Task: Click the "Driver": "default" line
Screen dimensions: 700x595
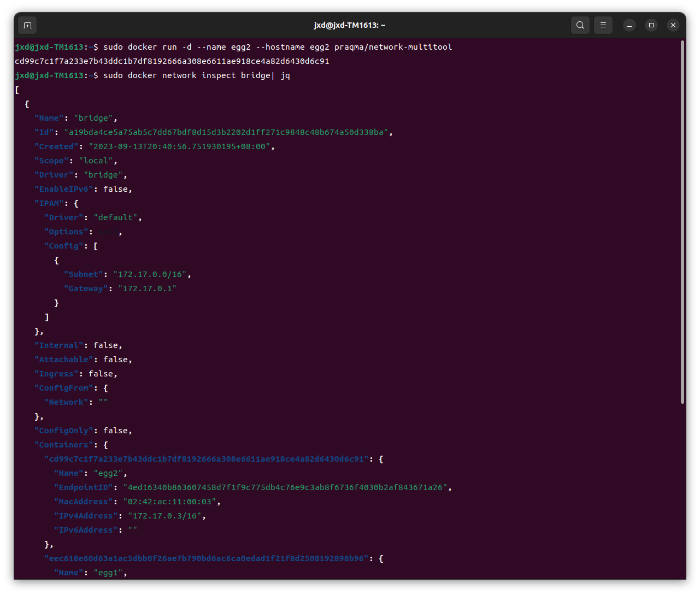Action: tap(93, 217)
